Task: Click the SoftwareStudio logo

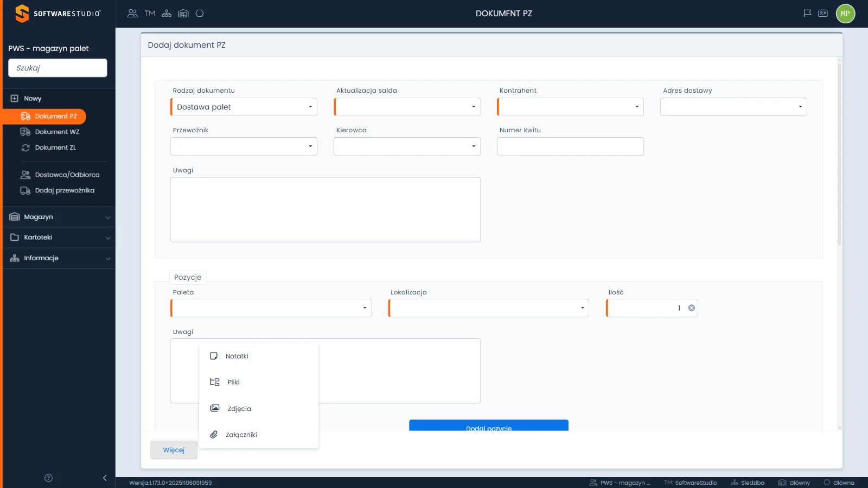Action: click(x=58, y=14)
